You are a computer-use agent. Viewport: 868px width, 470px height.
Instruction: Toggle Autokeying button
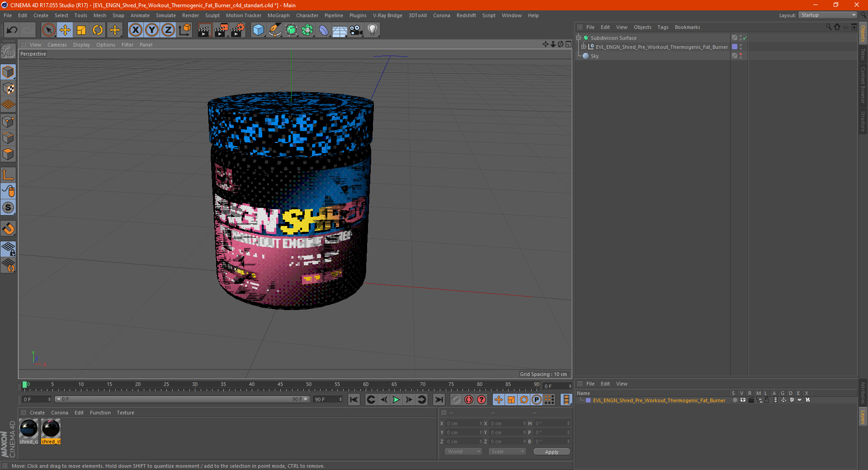[x=469, y=399]
